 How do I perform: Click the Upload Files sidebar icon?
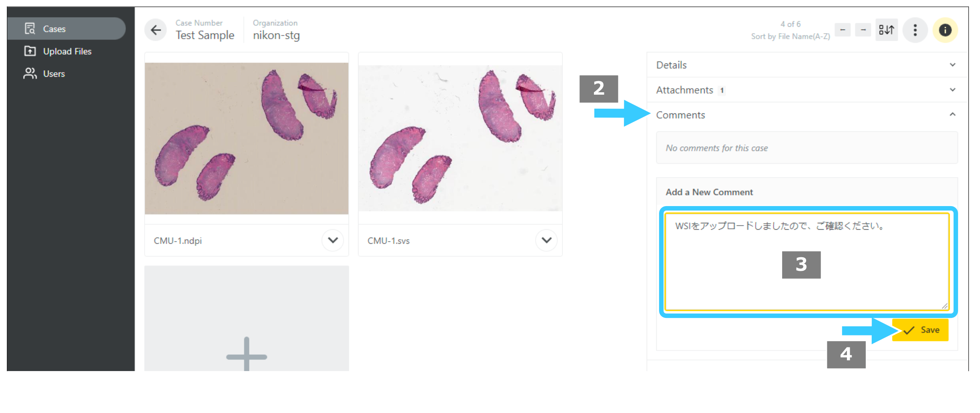(x=30, y=51)
